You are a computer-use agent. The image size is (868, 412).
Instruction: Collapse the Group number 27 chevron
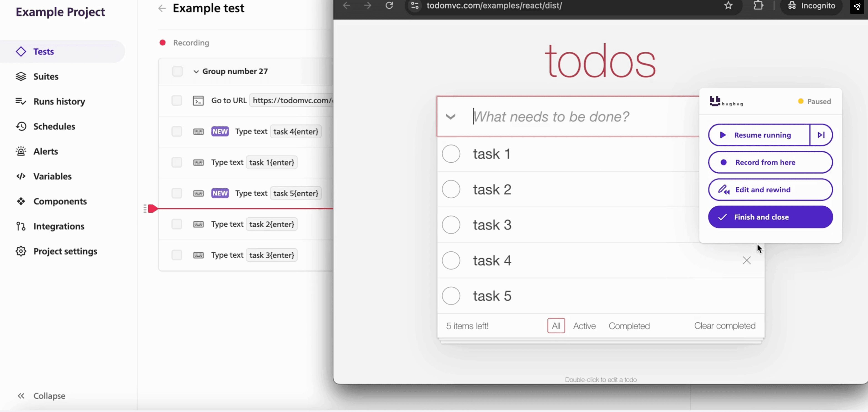196,71
